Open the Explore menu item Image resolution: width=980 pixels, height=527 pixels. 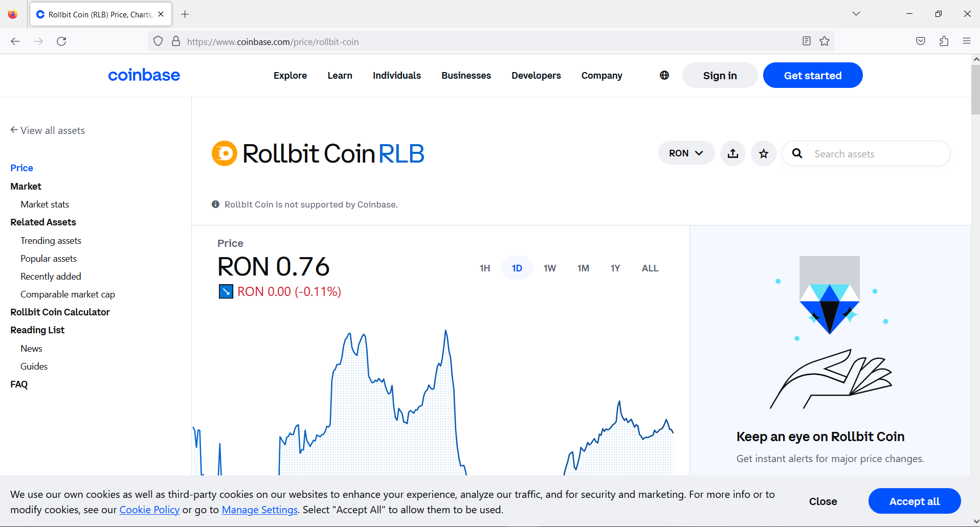tap(290, 75)
